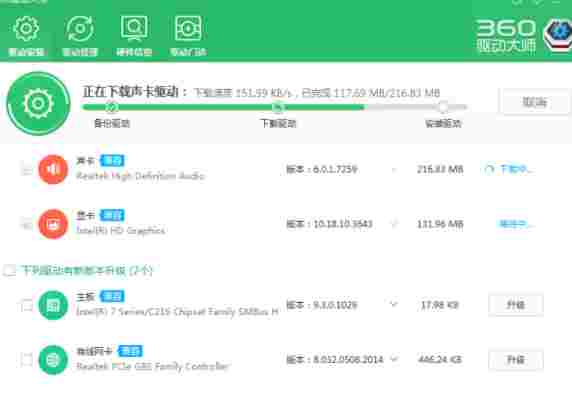The width and height of the screenshot is (572, 394).
Task: Click the blue badge beside 主板
Action: [x=112, y=296]
